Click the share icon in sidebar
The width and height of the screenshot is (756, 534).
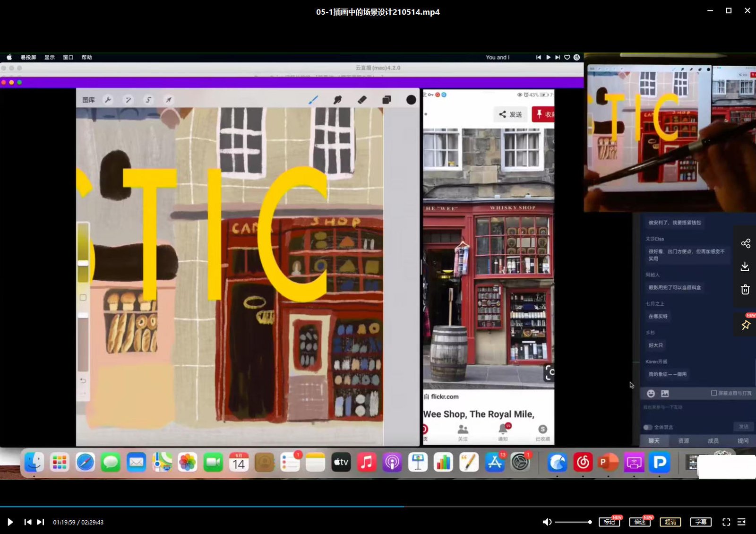point(745,243)
